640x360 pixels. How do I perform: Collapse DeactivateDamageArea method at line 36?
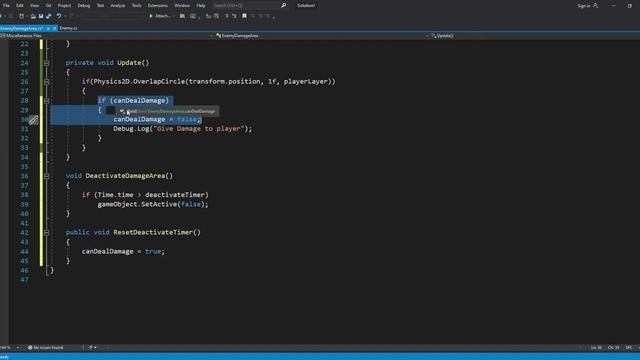[x=47, y=176]
